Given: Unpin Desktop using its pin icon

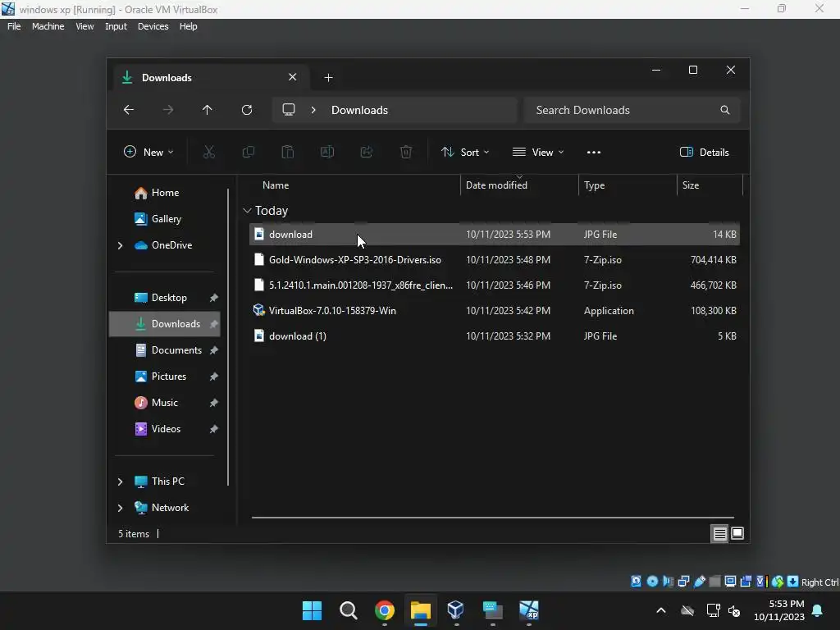Looking at the screenshot, I should [x=214, y=298].
